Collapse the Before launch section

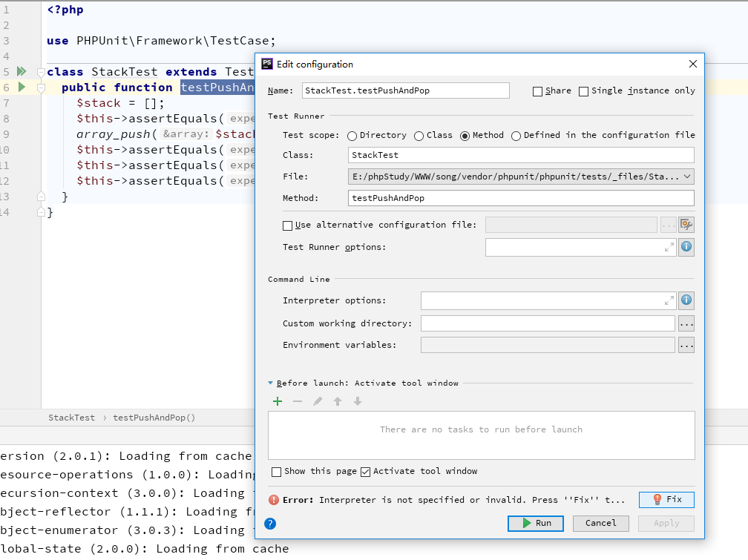(x=271, y=383)
